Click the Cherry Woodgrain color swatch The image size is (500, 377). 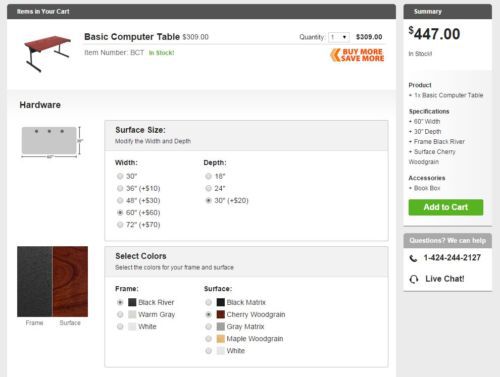[221, 314]
